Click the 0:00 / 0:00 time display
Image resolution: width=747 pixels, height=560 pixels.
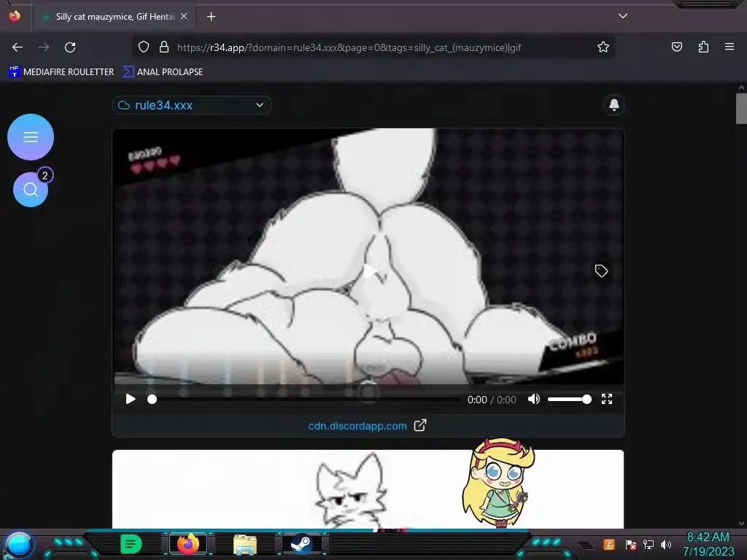pos(492,400)
